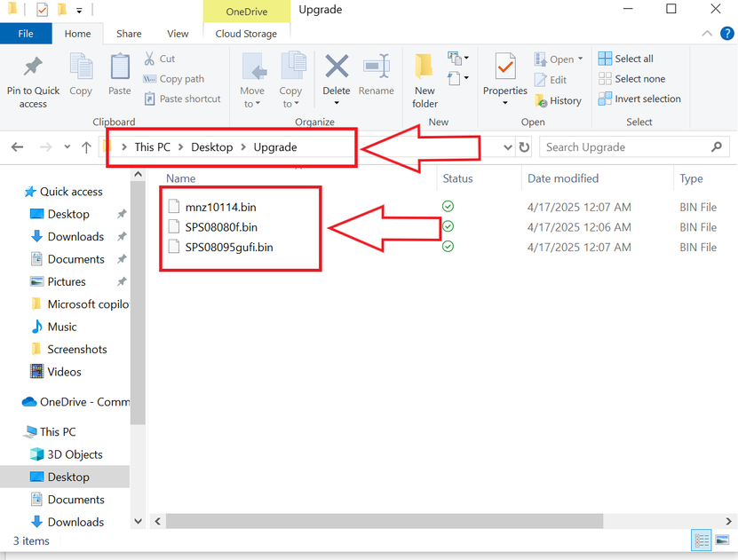
Task: Expand the Copy to dropdown
Action: 290,98
